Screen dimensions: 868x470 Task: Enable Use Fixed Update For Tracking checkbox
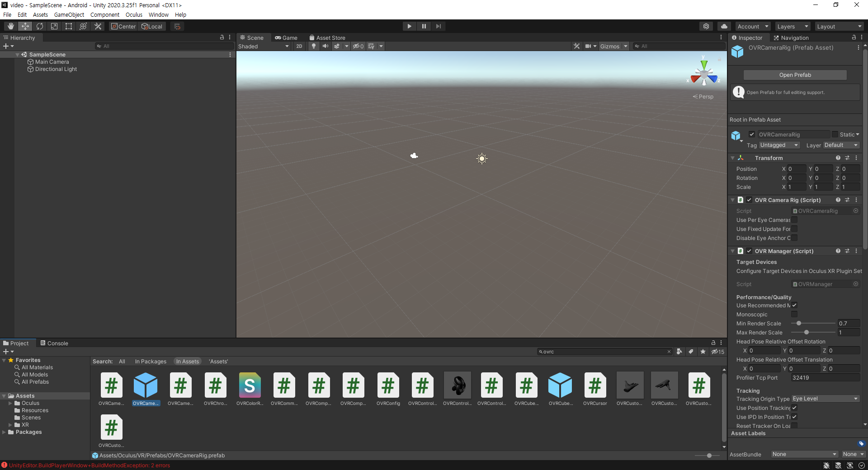click(794, 229)
